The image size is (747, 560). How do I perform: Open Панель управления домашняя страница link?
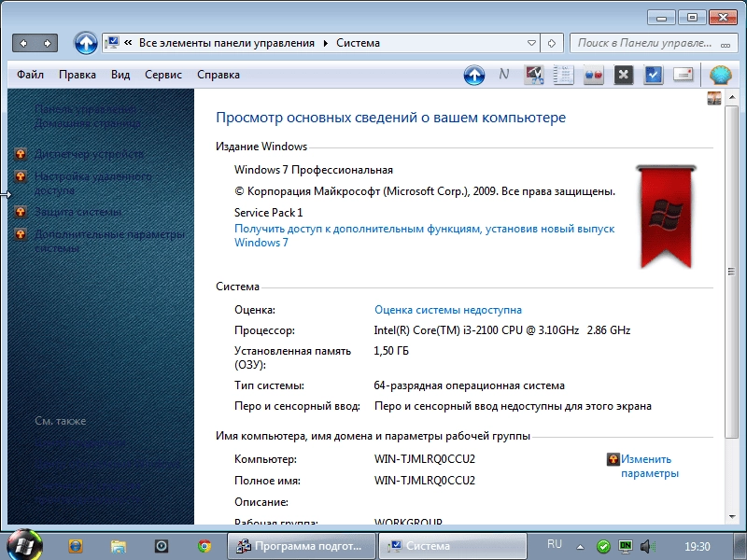pos(88,116)
